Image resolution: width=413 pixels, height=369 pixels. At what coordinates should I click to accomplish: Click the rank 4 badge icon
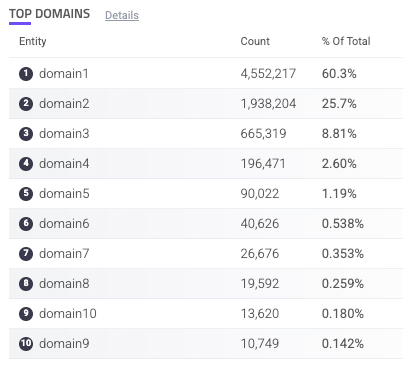pyautogui.click(x=26, y=164)
